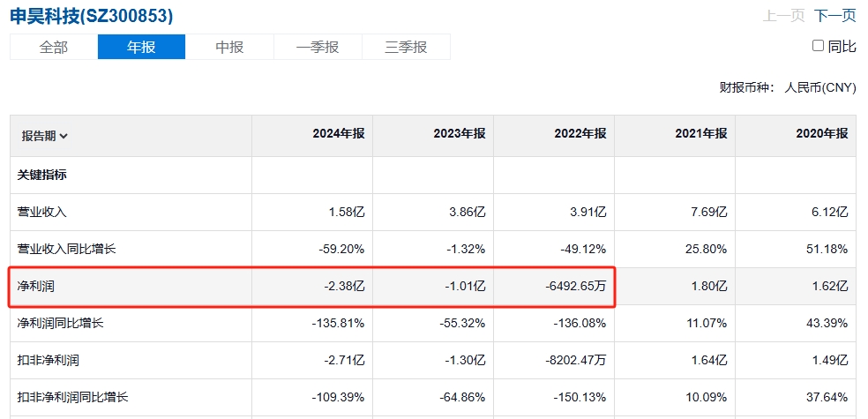Select the 2021年报 column header
The width and height of the screenshot is (868, 419).
coord(700,133)
